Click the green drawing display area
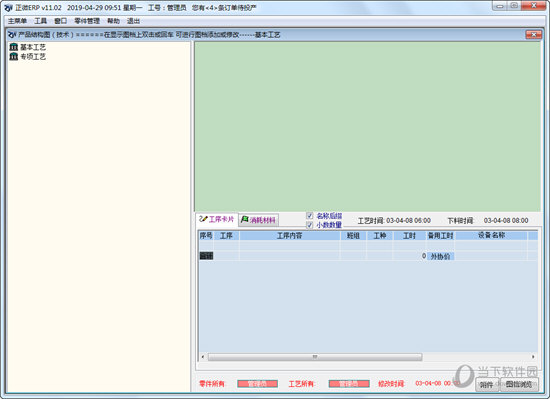This screenshot has width=550, height=399. [x=368, y=127]
